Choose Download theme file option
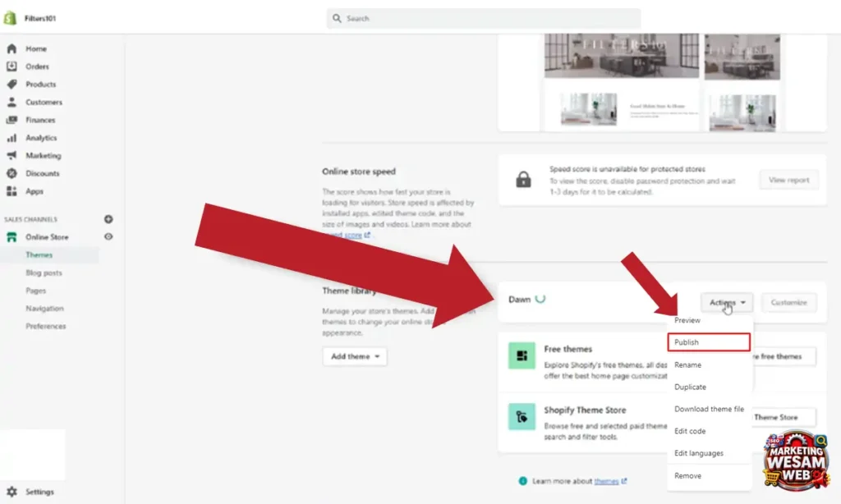Image resolution: width=841 pixels, height=504 pixels. (709, 409)
